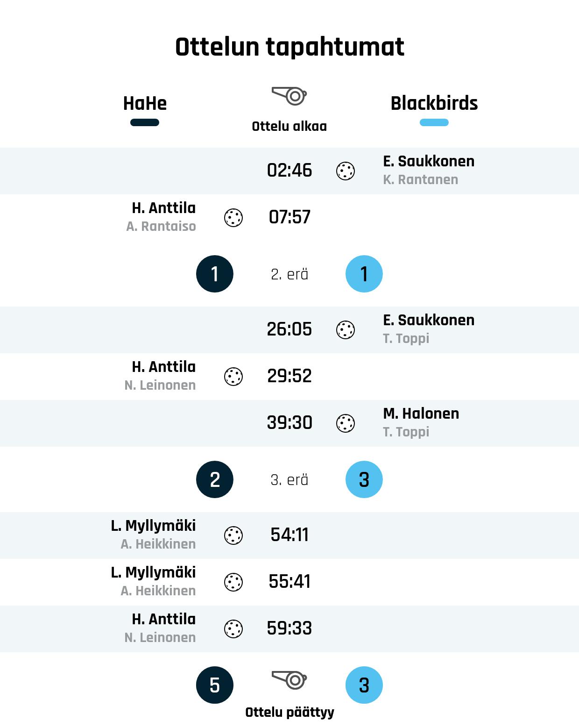Open scorer E. Saukkonen at 02:46

point(429,161)
